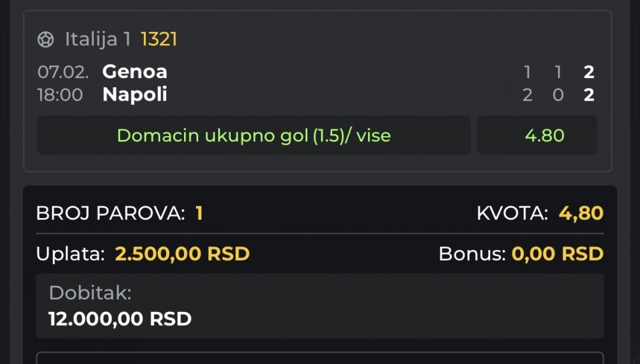Select the Italija 1 league label
This screenshot has width=640, height=364.
click(x=98, y=40)
